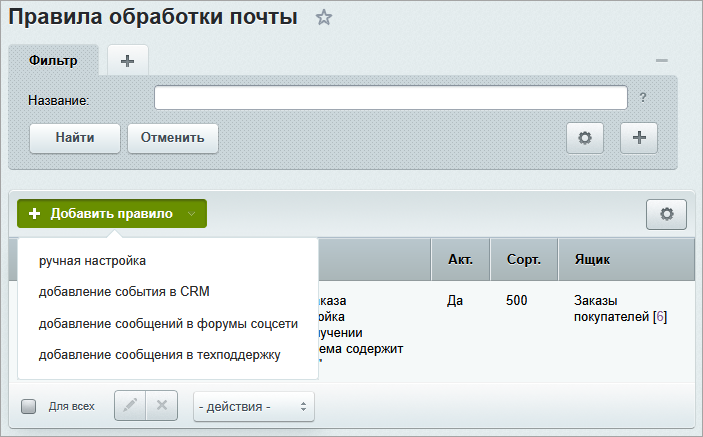Click the "Название" input field

pyautogui.click(x=390, y=98)
